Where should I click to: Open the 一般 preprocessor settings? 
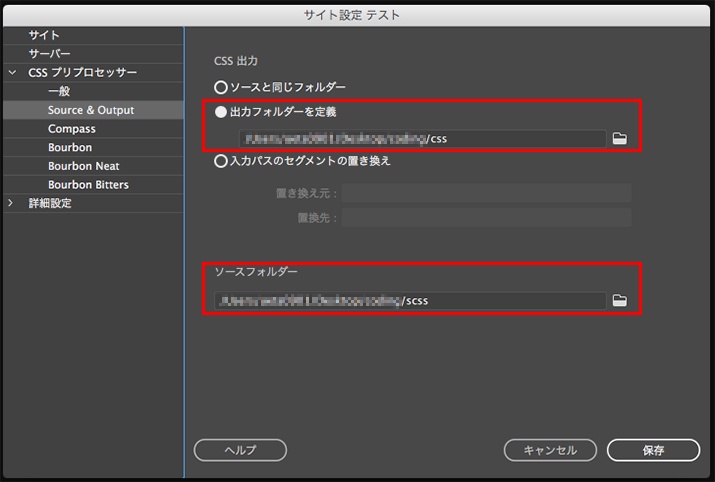pyautogui.click(x=59, y=91)
